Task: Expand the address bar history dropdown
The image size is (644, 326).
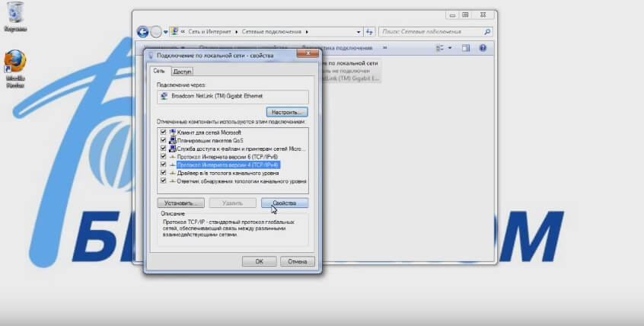Action: point(359,32)
